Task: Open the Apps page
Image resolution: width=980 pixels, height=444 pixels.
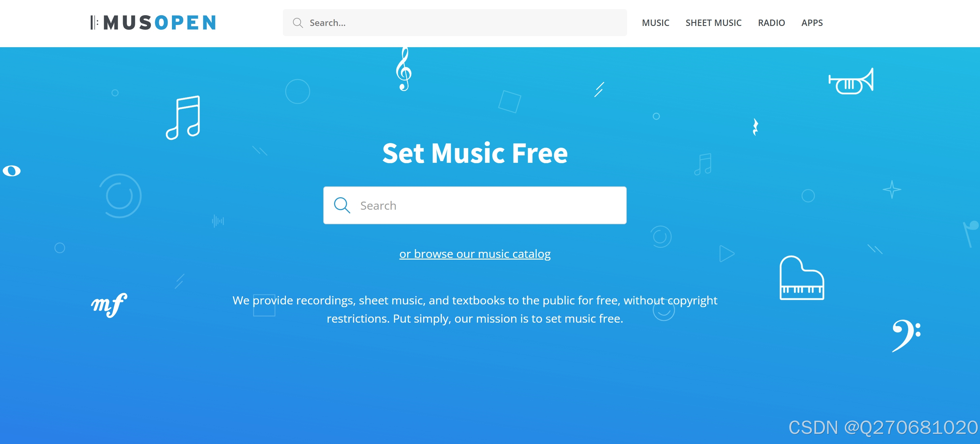Action: 812,23
